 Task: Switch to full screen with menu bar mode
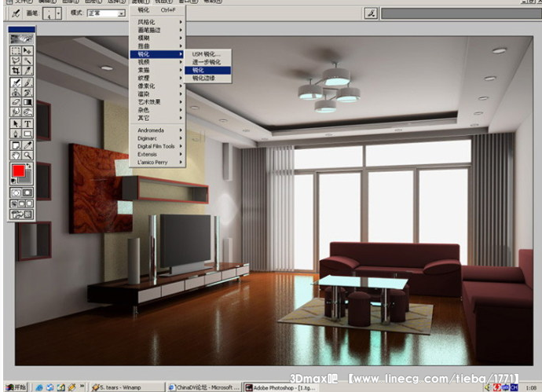21,203
